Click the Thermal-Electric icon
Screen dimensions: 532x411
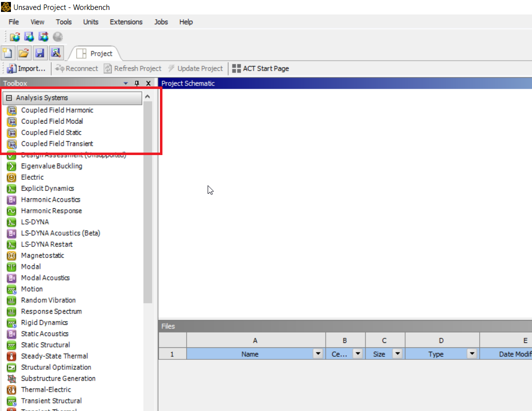11,390
